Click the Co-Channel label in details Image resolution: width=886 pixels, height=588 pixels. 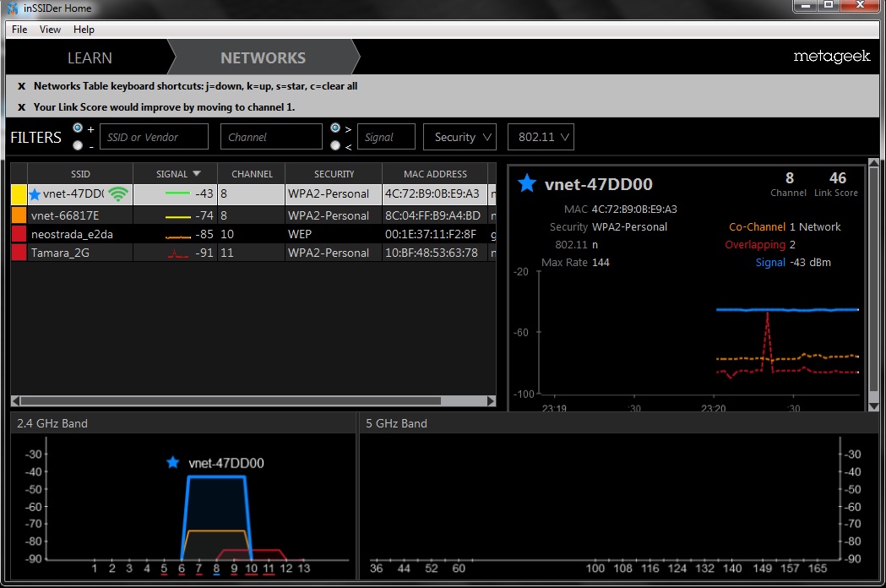[x=757, y=226]
